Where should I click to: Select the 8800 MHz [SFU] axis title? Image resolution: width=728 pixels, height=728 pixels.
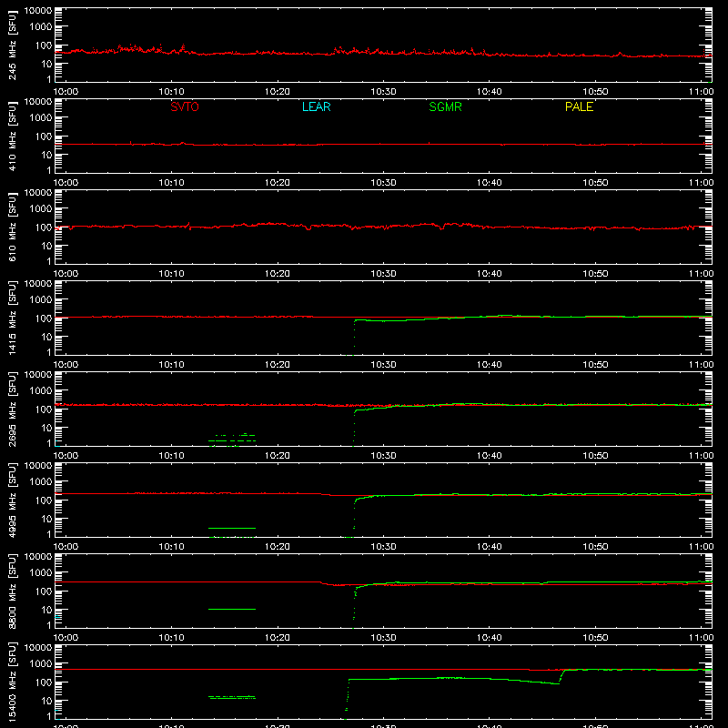(13, 591)
